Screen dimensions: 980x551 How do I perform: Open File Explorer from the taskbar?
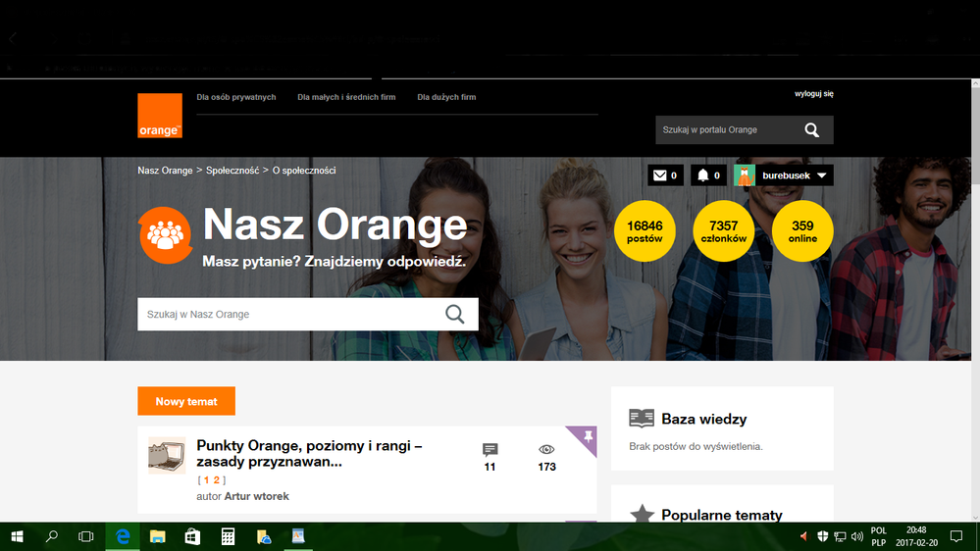point(158,536)
